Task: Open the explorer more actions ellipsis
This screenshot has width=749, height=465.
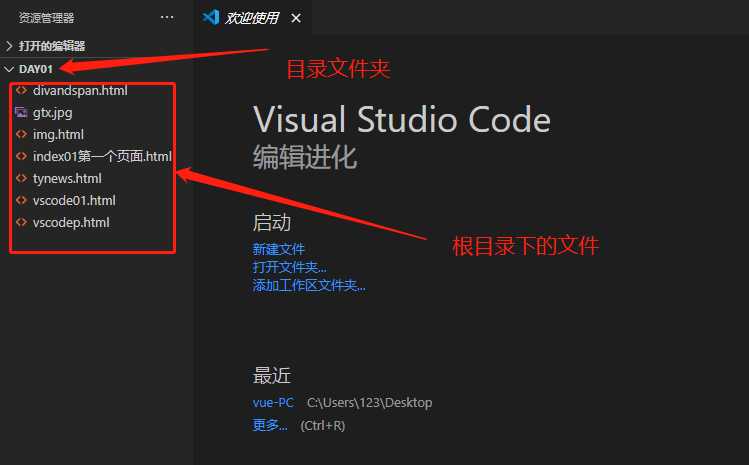Action: (x=167, y=18)
